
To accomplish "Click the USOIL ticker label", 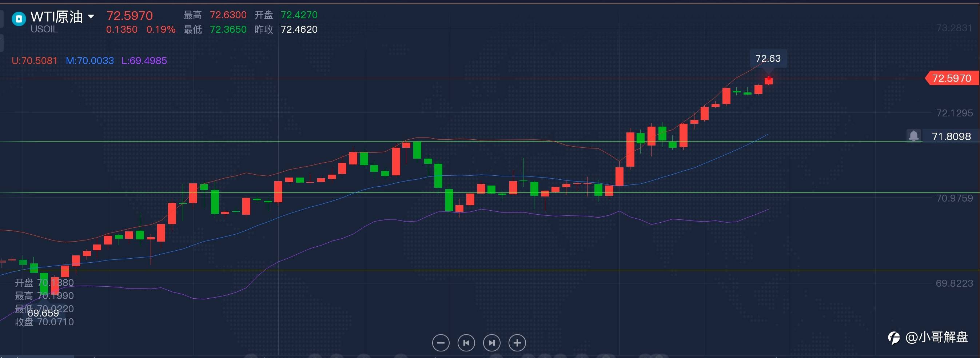I will tap(44, 29).
